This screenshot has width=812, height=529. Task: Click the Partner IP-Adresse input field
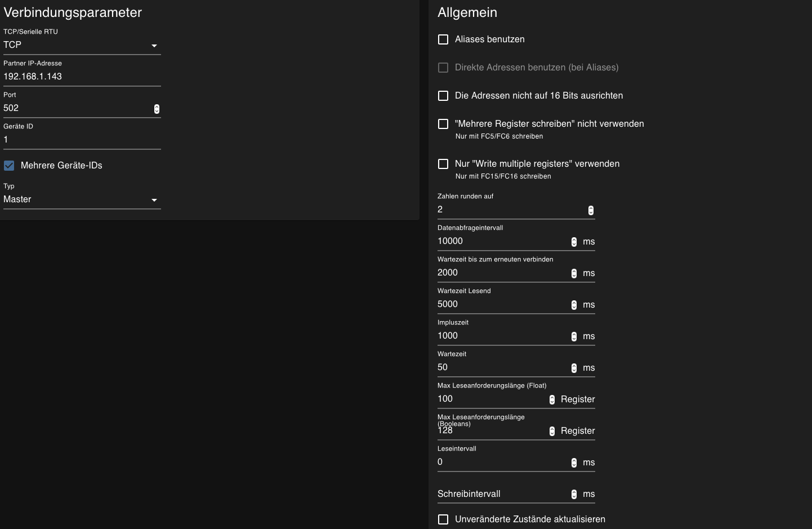(x=82, y=77)
